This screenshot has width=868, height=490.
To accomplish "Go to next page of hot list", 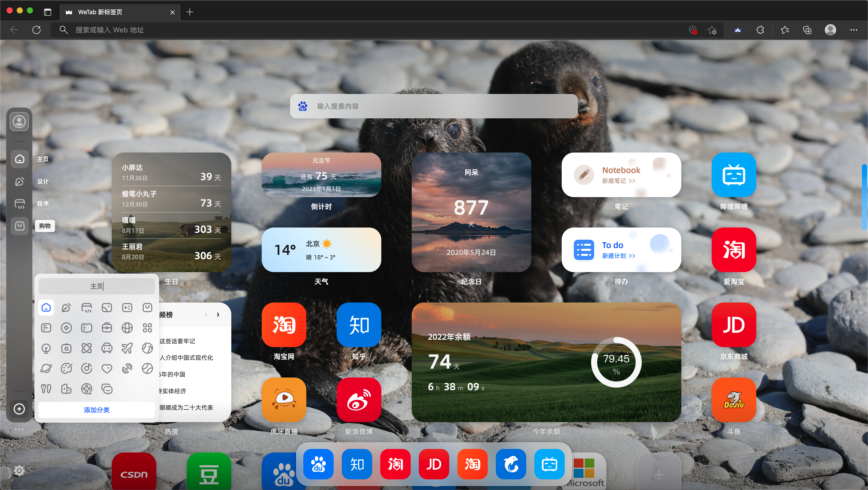I will (218, 314).
